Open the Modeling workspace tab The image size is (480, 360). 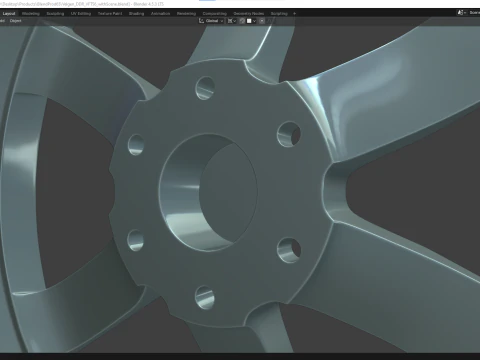[x=31, y=13]
